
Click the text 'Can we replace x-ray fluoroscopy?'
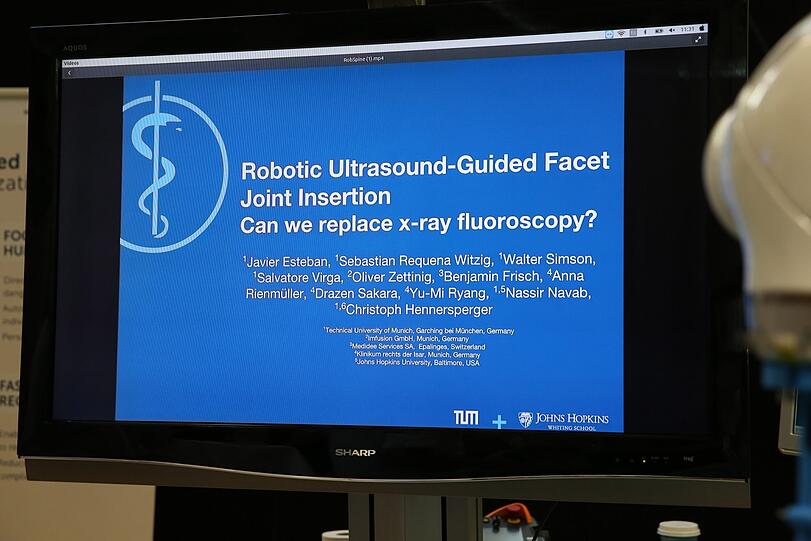418,222
